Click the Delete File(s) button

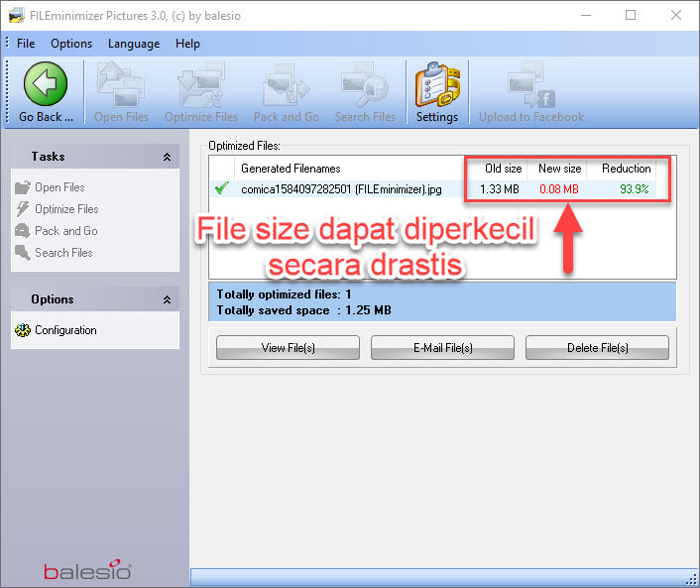[x=597, y=348]
